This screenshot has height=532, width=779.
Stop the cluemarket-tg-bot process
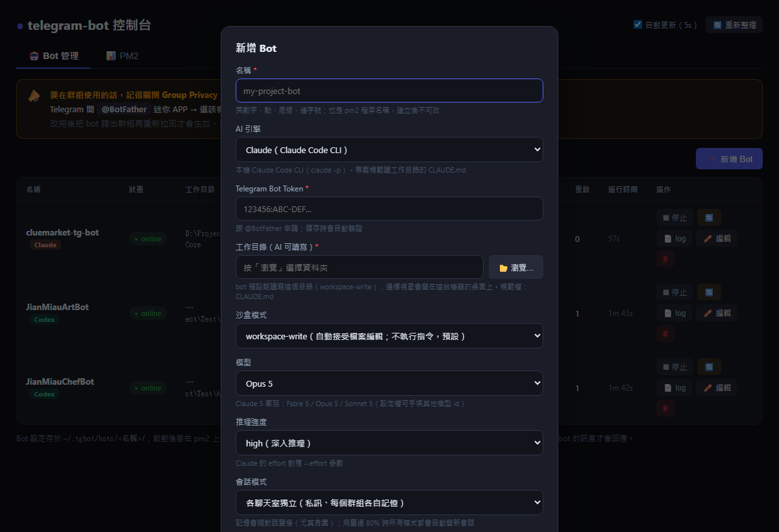tap(674, 218)
